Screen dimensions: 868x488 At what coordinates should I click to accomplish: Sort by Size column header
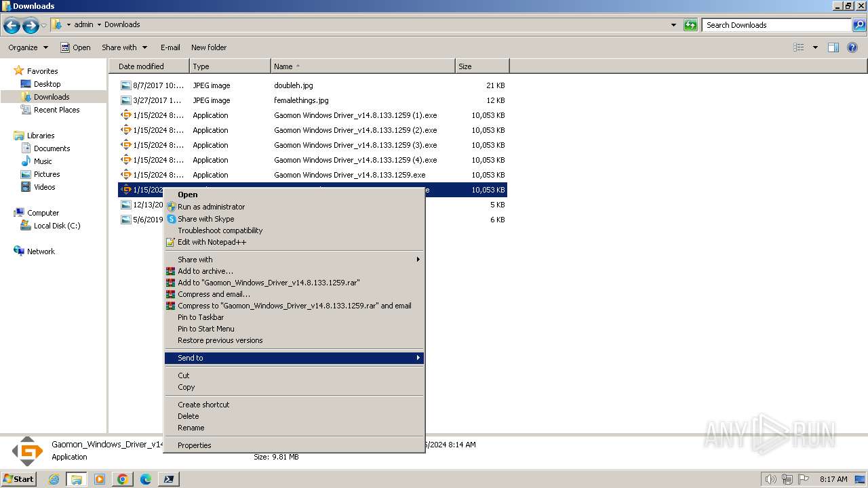[x=482, y=66]
